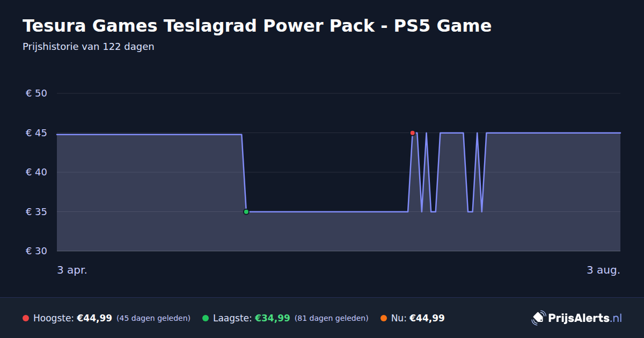The image size is (644, 338).
Task: Click the € 40 axis label
Action: pos(36,172)
